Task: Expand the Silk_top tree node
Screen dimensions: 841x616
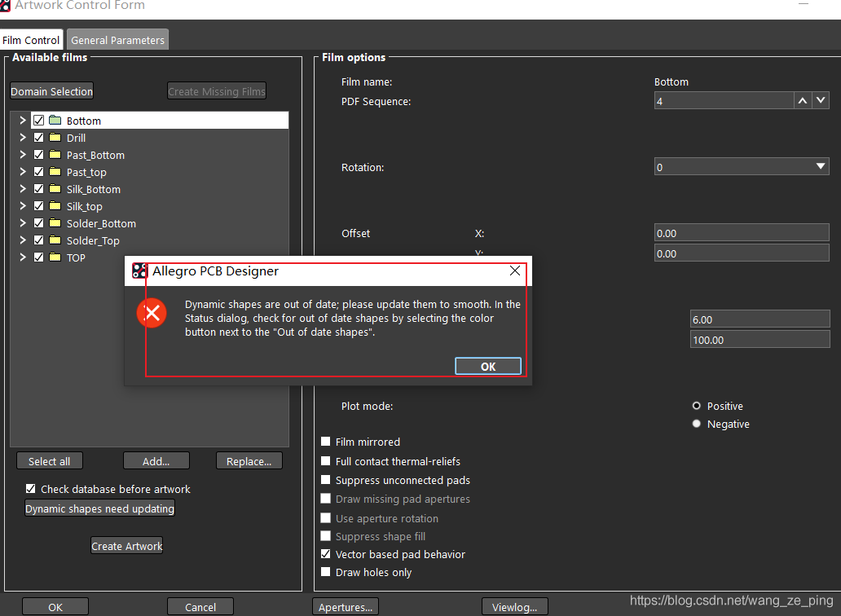Action: (x=23, y=206)
